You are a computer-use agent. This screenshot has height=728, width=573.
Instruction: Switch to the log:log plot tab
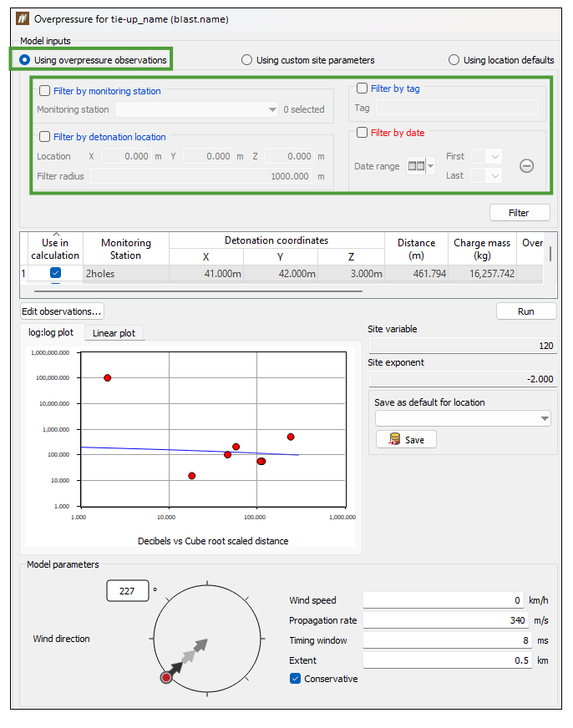click(x=51, y=332)
